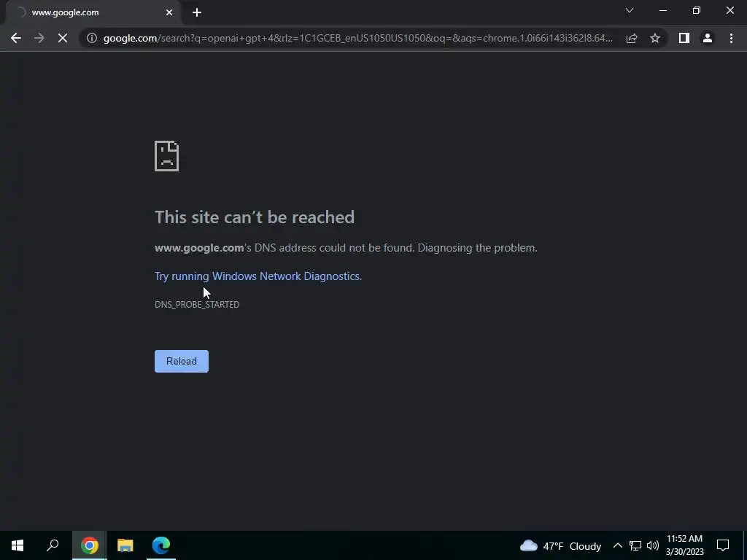747x560 pixels.
Task: Click the forward navigation arrow
Action: (x=39, y=38)
